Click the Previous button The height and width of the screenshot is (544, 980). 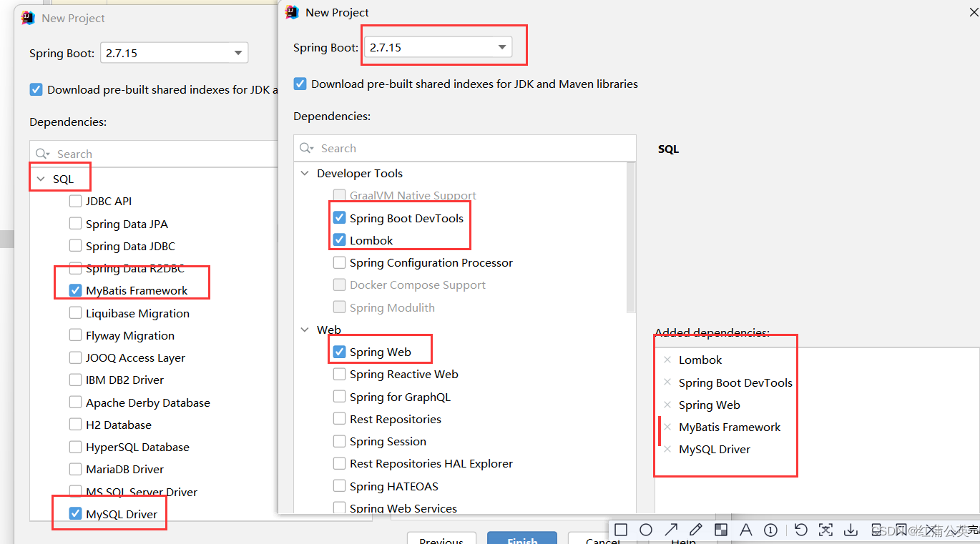[x=441, y=538]
